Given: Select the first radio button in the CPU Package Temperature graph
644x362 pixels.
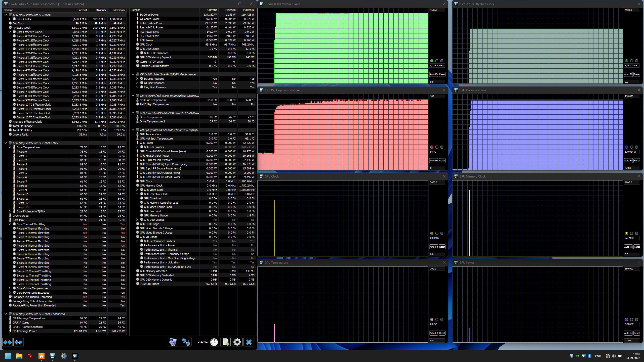Looking at the screenshot, I should 432,147.
